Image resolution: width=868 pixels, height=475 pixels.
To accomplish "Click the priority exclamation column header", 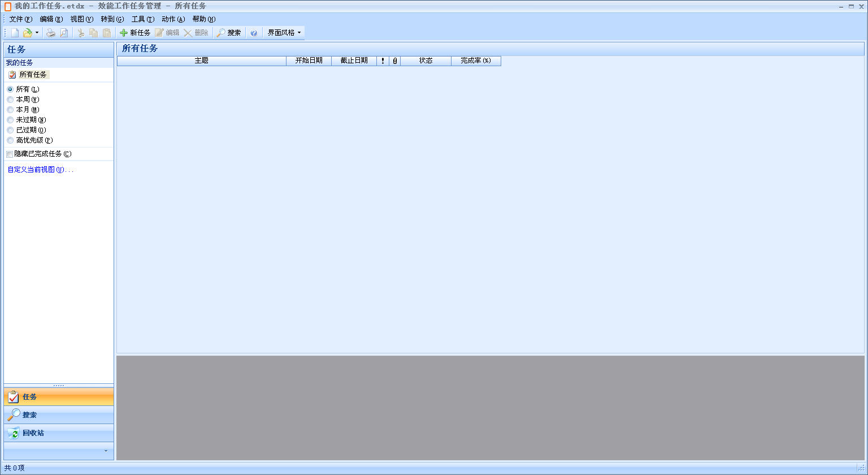I will [x=383, y=61].
